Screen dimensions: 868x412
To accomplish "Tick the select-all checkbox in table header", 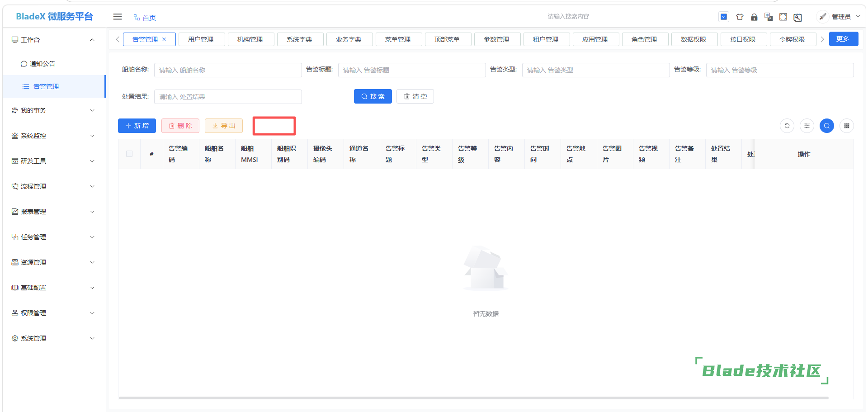I will pos(129,154).
